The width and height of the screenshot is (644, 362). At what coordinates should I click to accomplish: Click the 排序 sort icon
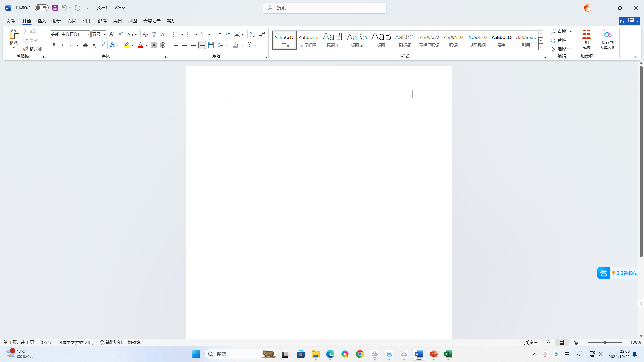252,34
